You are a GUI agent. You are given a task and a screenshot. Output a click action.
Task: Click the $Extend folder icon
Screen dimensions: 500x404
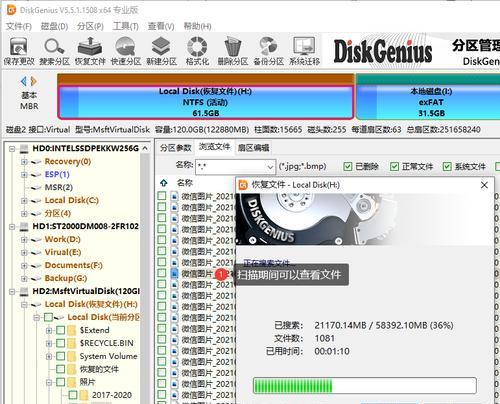71,330
